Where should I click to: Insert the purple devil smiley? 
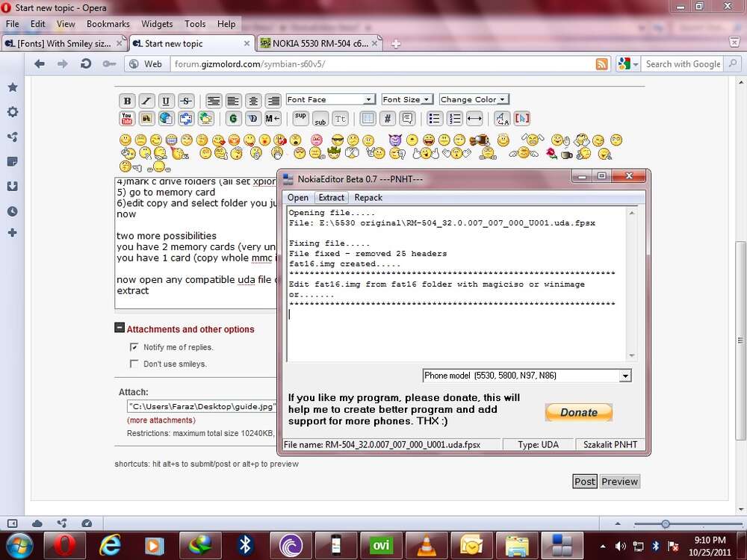coord(395,140)
